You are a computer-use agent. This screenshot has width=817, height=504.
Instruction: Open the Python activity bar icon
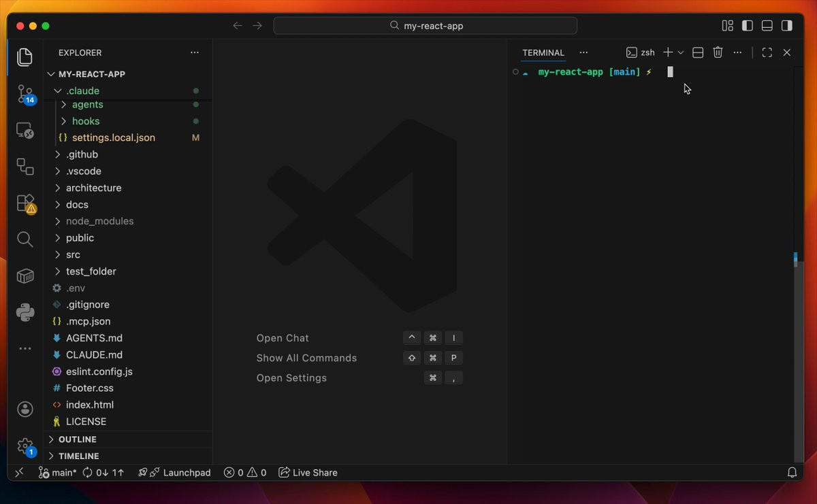coord(25,312)
